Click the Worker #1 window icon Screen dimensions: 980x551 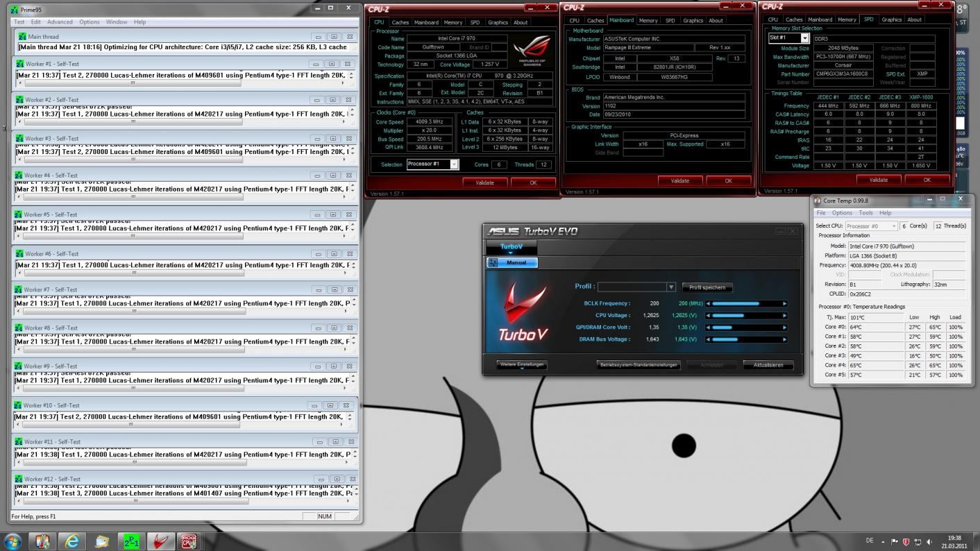[x=19, y=64]
